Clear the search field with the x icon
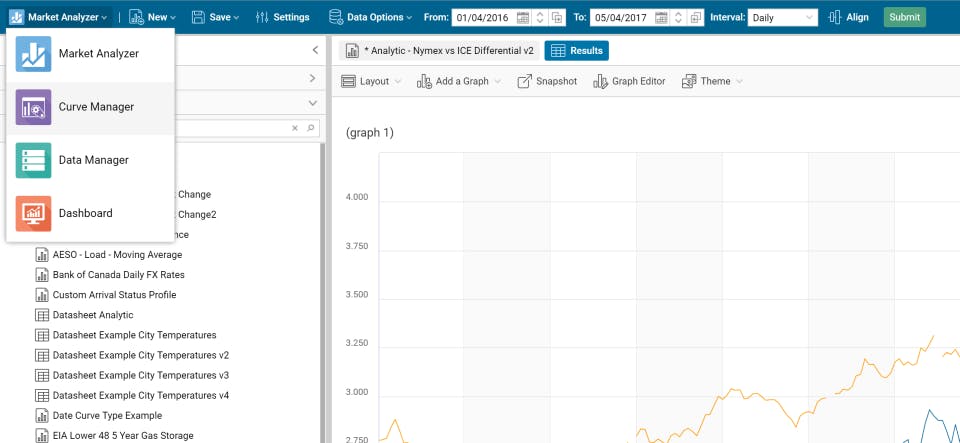The height and width of the screenshot is (443, 960). tap(294, 128)
